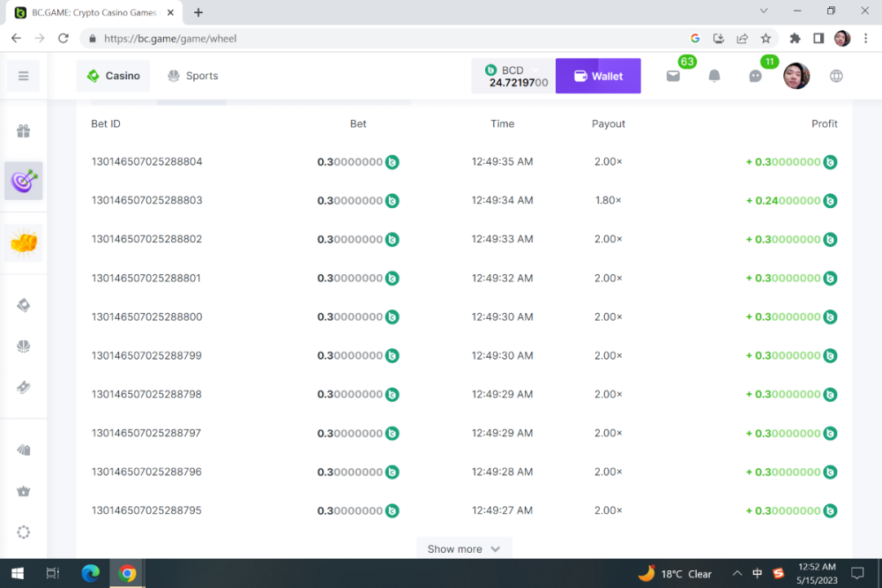The height and width of the screenshot is (588, 882).
Task: Select the highlighted dartboard game icon
Action: click(23, 180)
